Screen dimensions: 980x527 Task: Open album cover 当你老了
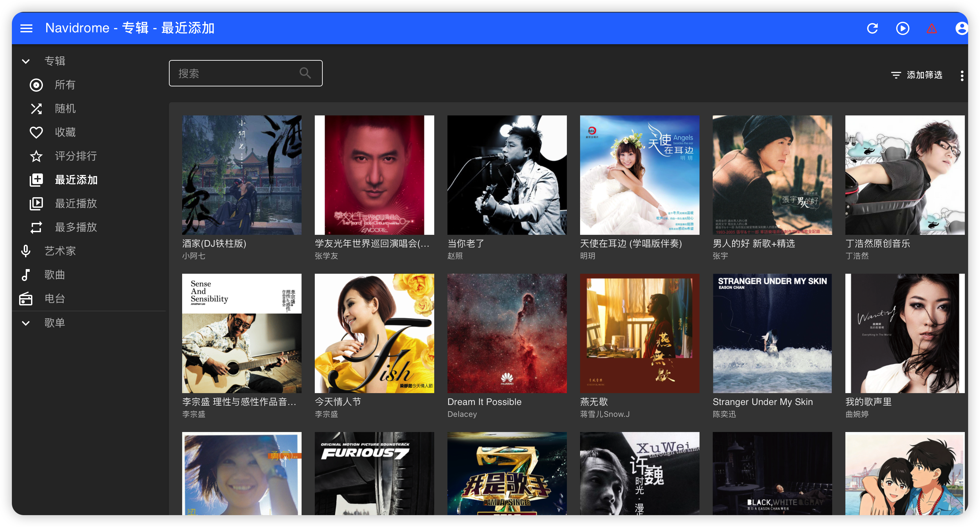click(507, 175)
